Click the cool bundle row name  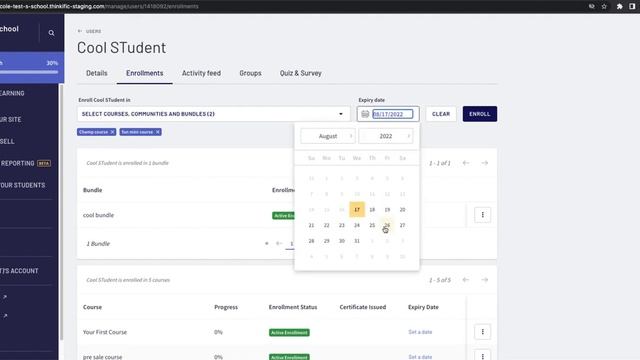98,215
